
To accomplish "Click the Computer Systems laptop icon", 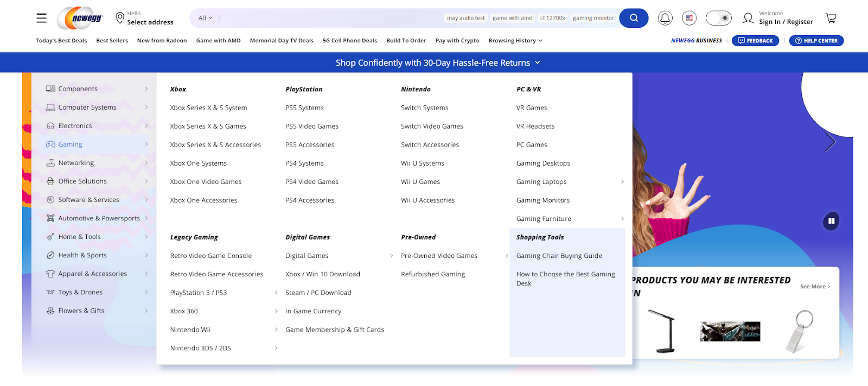I will tap(50, 107).
